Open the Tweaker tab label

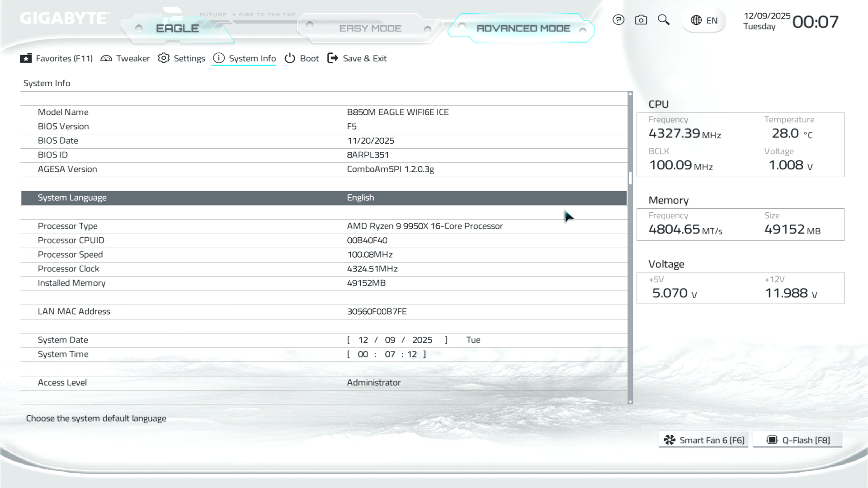click(132, 59)
